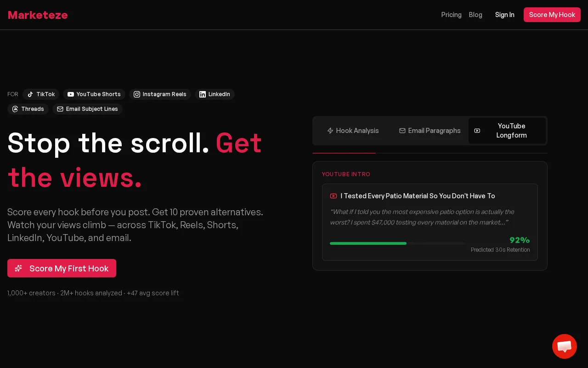Click the Threads logo icon
588x368 pixels.
click(x=15, y=109)
